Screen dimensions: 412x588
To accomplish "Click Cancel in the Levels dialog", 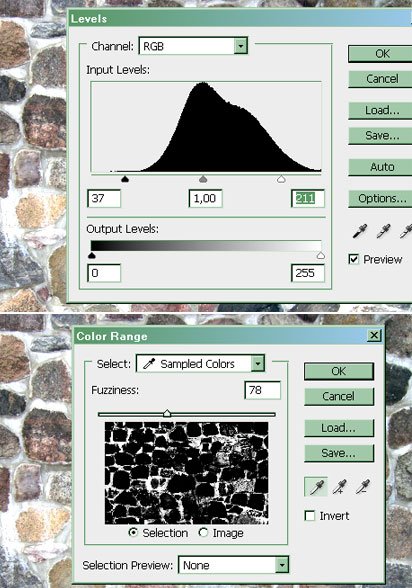I will tap(380, 79).
